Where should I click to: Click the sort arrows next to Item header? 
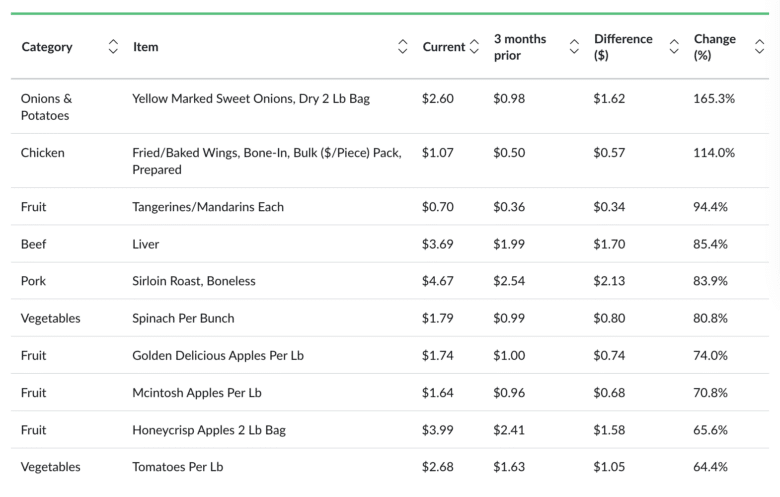coord(402,47)
